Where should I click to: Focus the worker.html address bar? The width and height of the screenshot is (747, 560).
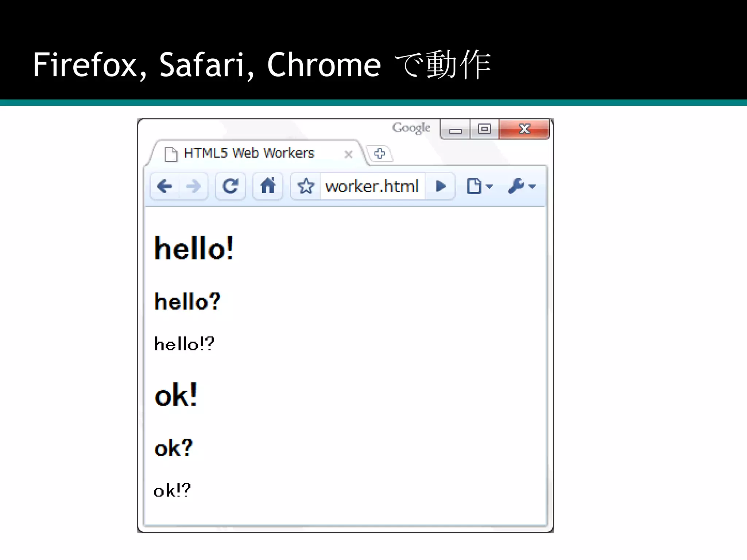pos(372,186)
